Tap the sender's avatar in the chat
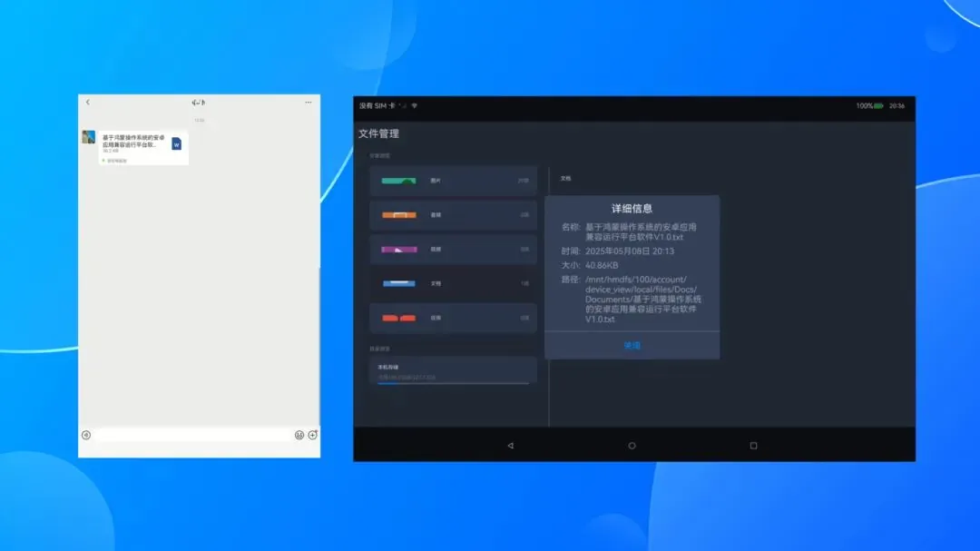Image resolution: width=980 pixels, height=551 pixels. (x=88, y=137)
